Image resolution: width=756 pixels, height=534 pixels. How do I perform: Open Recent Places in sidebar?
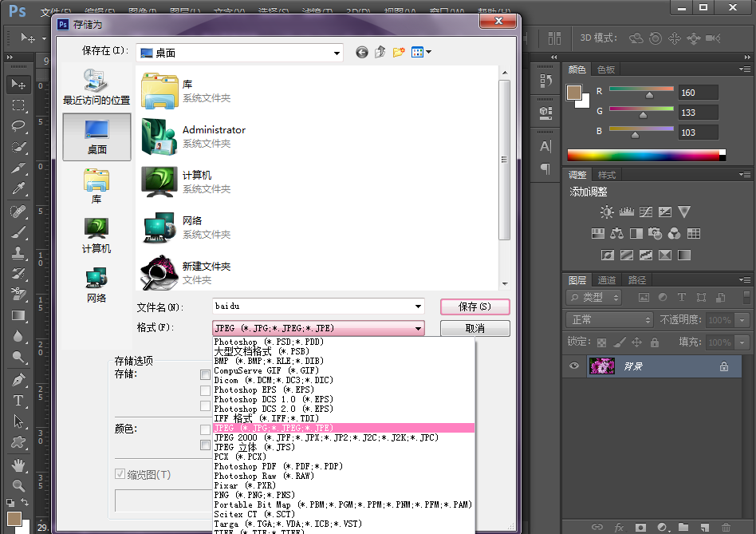(96, 88)
